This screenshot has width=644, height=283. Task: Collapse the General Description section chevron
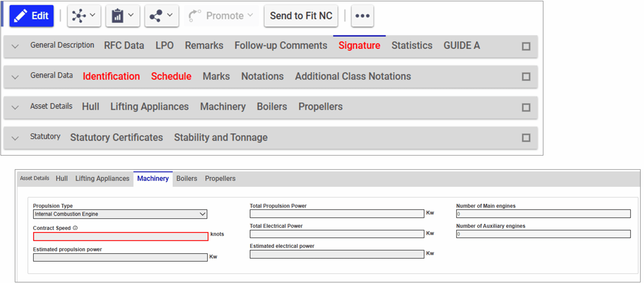pos(15,46)
